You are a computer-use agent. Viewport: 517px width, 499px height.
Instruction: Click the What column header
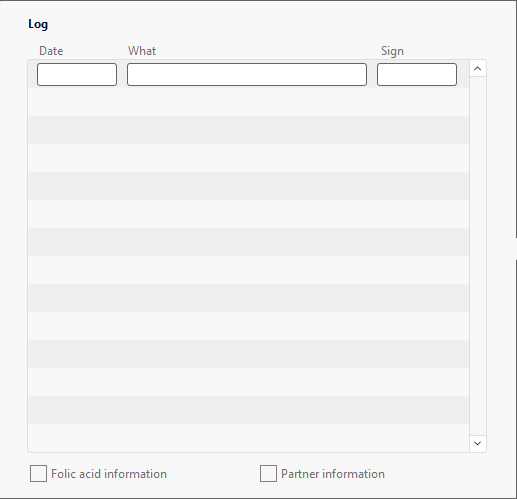(142, 51)
